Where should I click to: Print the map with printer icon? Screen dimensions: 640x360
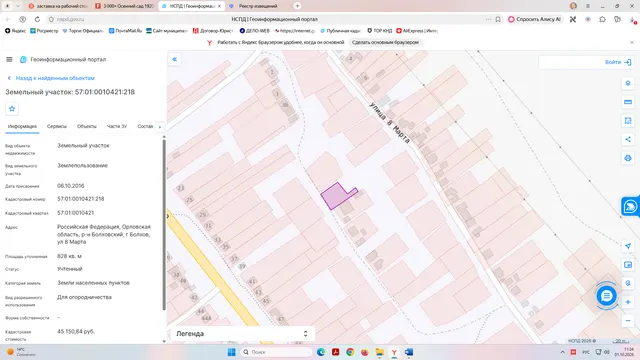628,158
